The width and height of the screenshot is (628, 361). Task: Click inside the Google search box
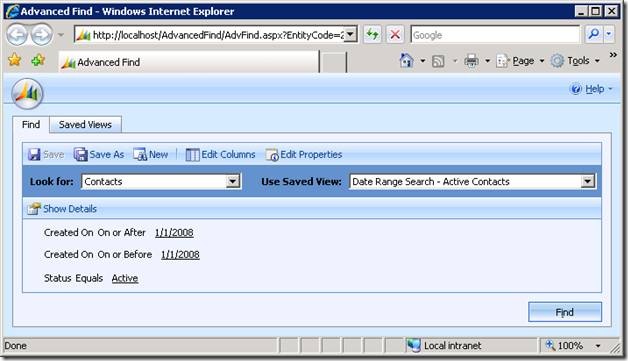pyautogui.click(x=495, y=35)
